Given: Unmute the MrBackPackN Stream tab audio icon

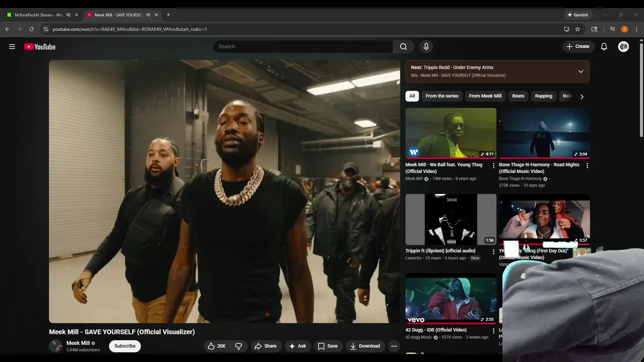Looking at the screenshot, I should pos(68,15).
